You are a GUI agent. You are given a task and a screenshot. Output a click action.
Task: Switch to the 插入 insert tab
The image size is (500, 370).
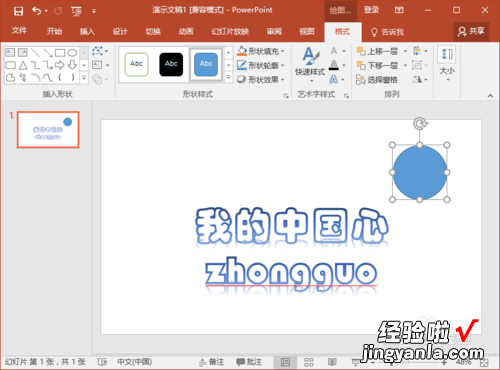click(x=87, y=31)
